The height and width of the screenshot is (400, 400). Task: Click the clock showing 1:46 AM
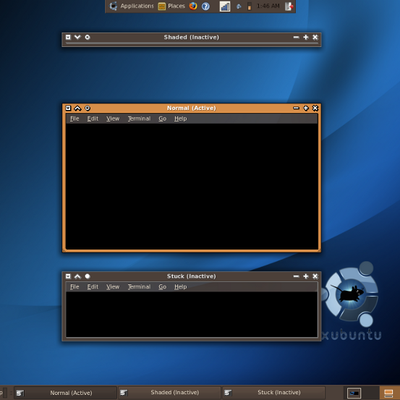[x=268, y=6]
